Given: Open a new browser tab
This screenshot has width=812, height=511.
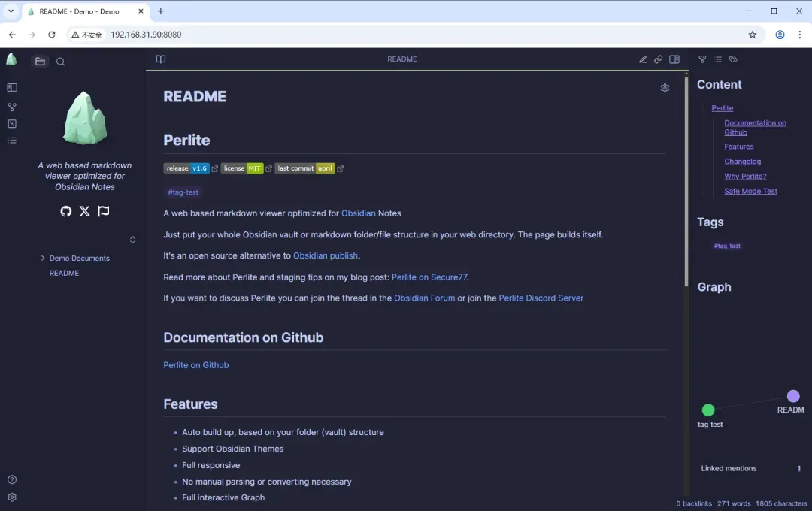Looking at the screenshot, I should click(x=161, y=11).
